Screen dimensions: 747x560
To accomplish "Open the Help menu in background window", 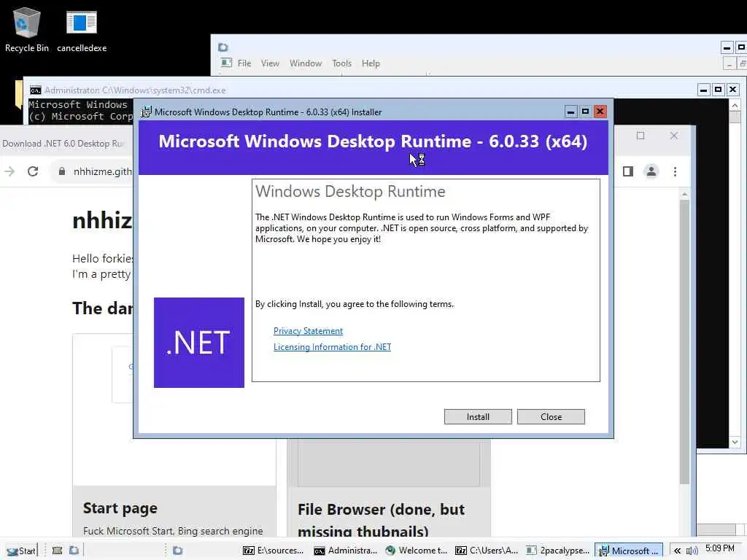I will tap(370, 63).
